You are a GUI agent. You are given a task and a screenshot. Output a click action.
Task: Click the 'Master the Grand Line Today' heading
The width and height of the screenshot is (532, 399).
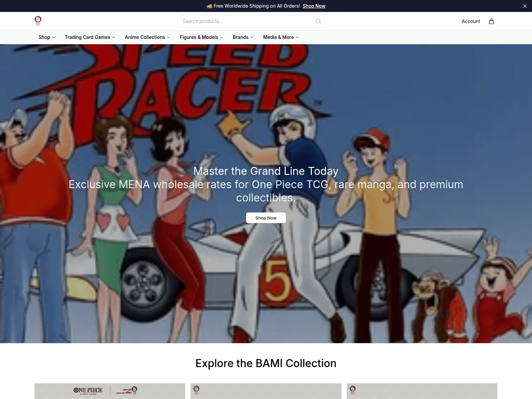(x=266, y=171)
